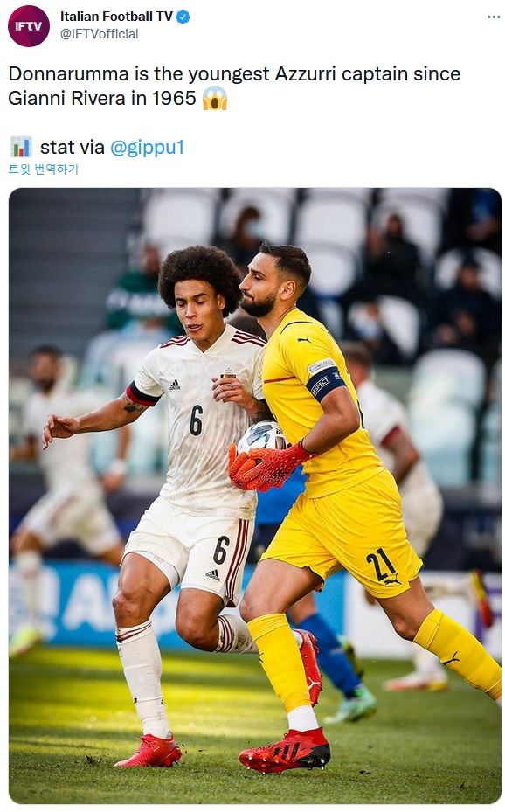
Task: Click the 트윗 번역하기 translate link
Action: pos(44,170)
